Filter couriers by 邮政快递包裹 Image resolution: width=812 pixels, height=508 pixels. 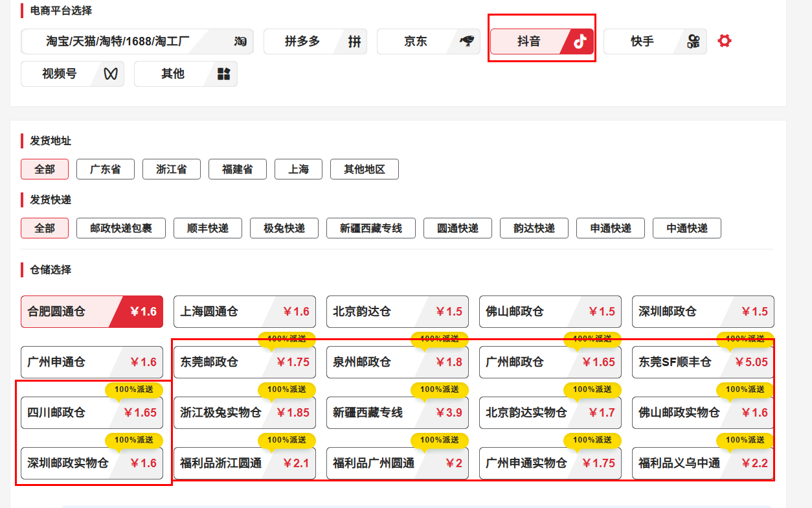(x=121, y=228)
